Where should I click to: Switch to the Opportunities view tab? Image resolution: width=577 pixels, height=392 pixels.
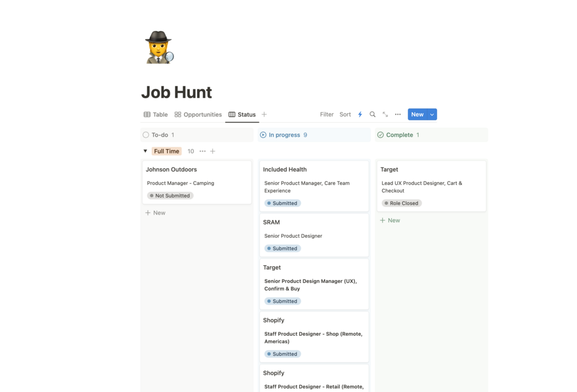pos(198,114)
